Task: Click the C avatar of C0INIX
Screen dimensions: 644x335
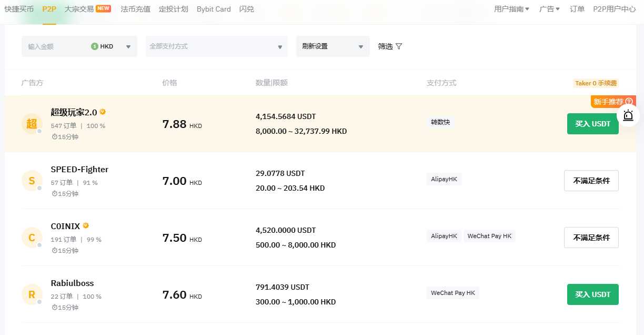Action: click(x=32, y=238)
